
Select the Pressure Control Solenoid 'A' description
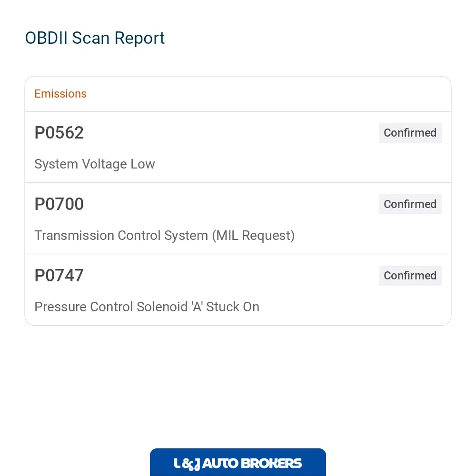[147, 307]
